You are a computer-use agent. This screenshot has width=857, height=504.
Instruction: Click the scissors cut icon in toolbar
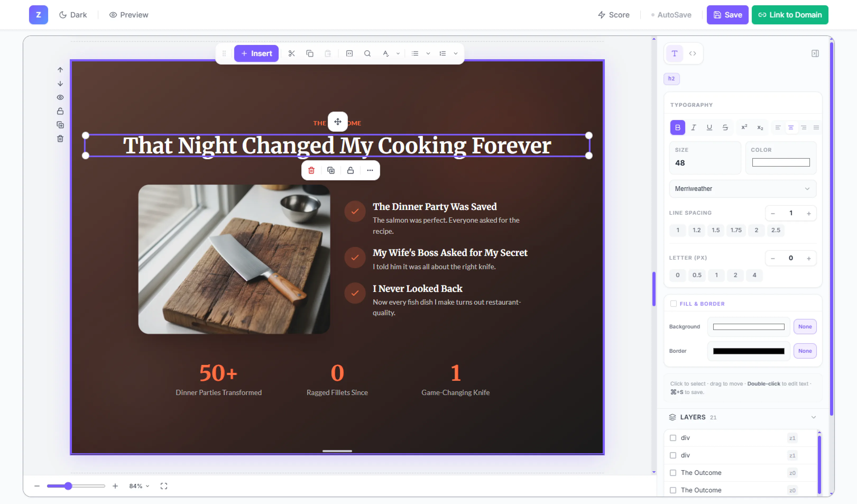click(292, 53)
